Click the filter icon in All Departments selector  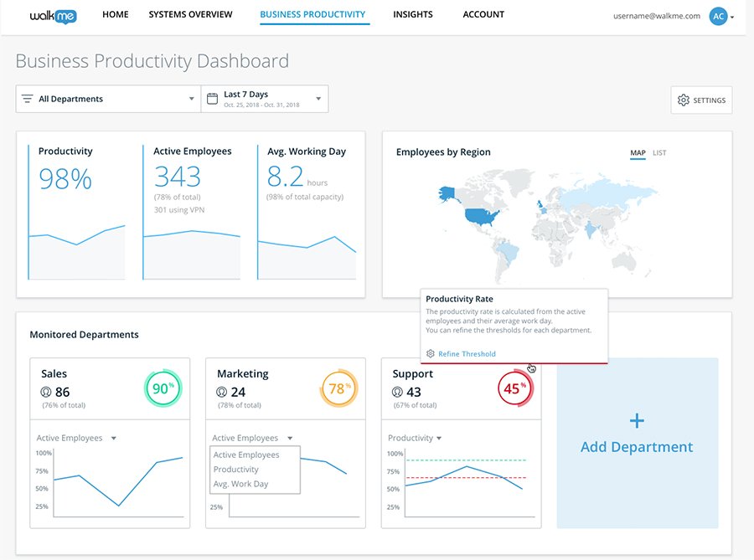pos(27,98)
